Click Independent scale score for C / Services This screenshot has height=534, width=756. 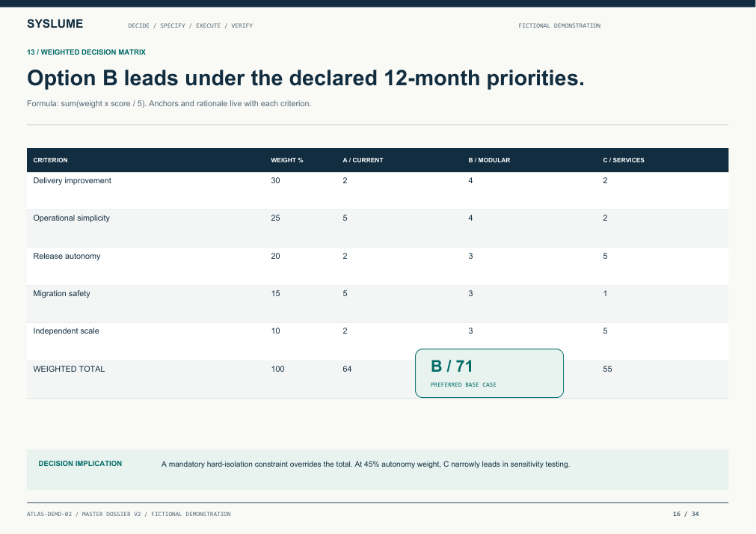[x=605, y=331]
